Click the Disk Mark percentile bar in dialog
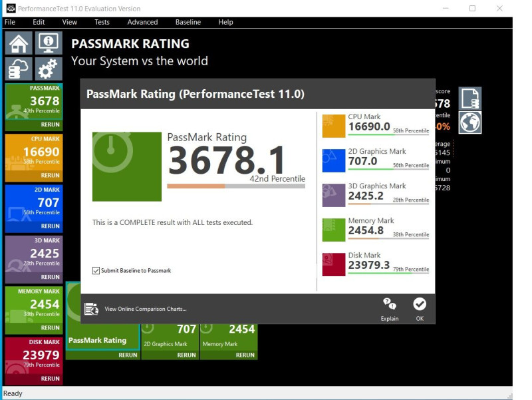The image size is (532, 400). [388, 273]
